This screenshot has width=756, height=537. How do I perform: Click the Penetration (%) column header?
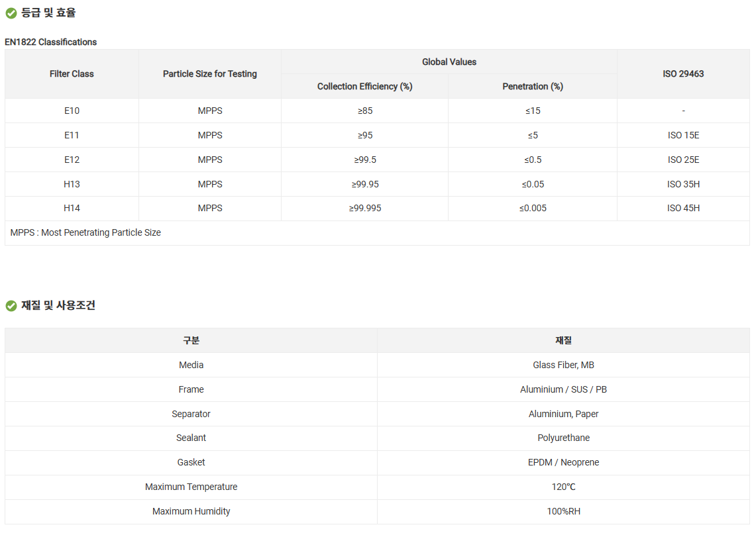tap(533, 87)
